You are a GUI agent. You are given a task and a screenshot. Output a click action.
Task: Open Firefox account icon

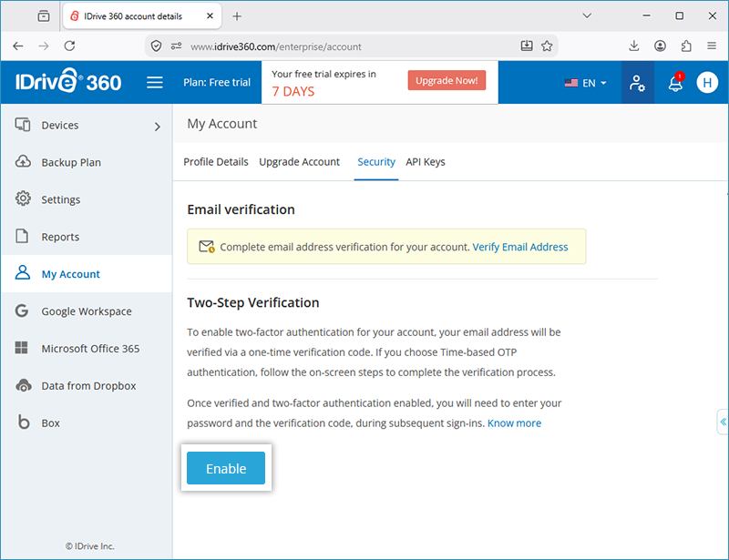point(660,46)
